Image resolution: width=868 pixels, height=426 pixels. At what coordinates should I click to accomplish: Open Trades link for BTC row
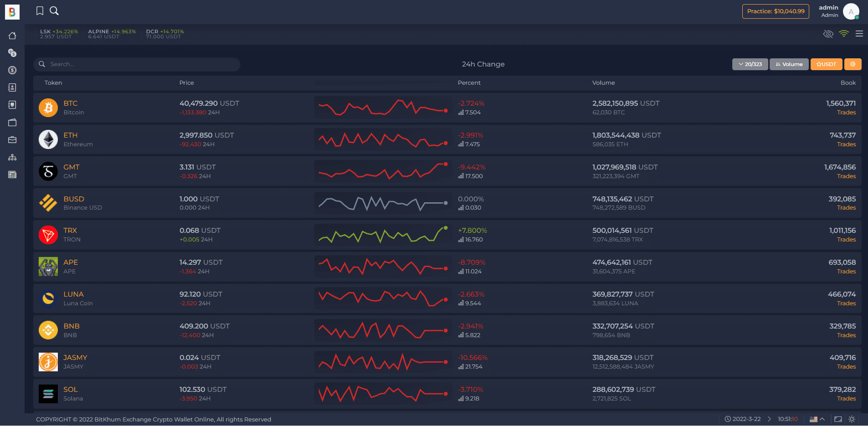(846, 113)
